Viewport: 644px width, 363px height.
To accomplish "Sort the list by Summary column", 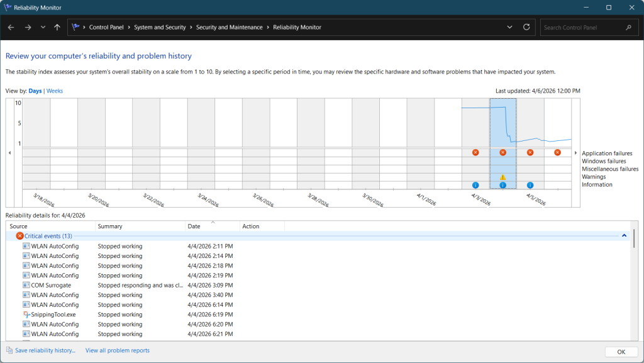I will pyautogui.click(x=110, y=226).
